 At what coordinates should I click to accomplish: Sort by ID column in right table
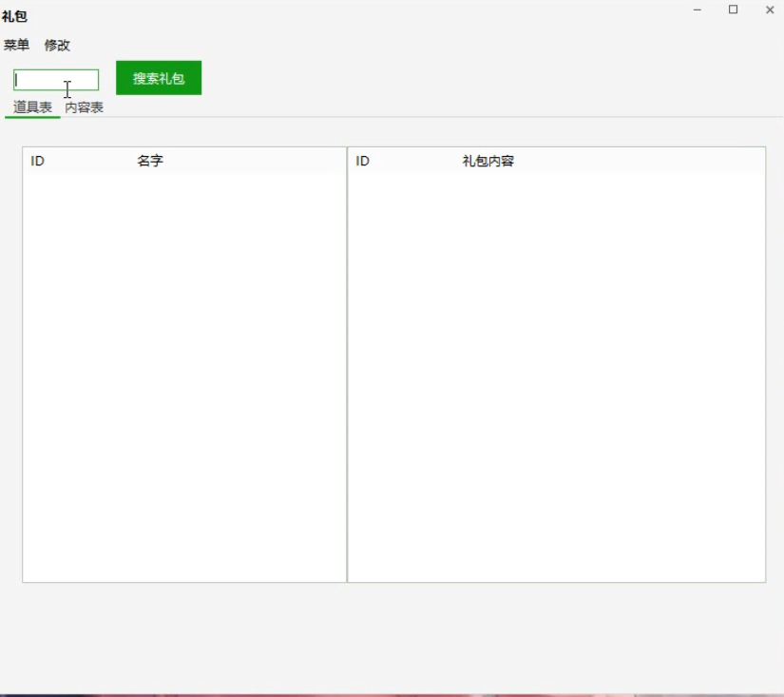click(x=363, y=161)
